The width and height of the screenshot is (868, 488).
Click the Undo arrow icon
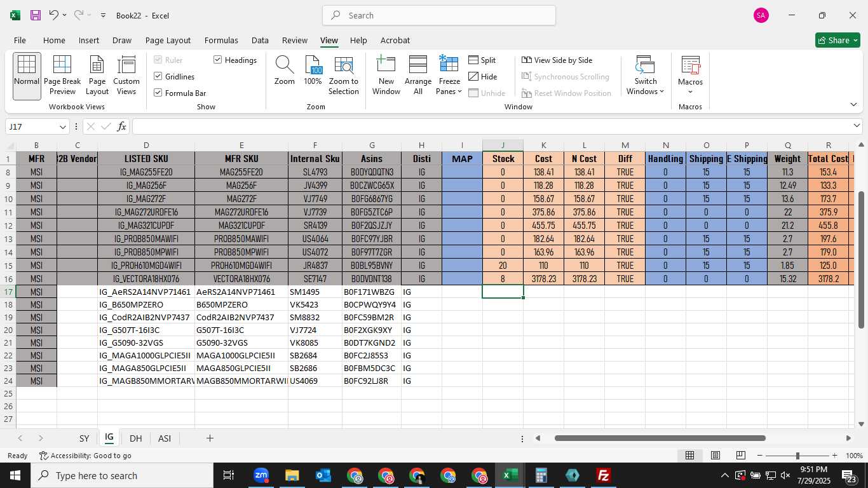point(54,15)
